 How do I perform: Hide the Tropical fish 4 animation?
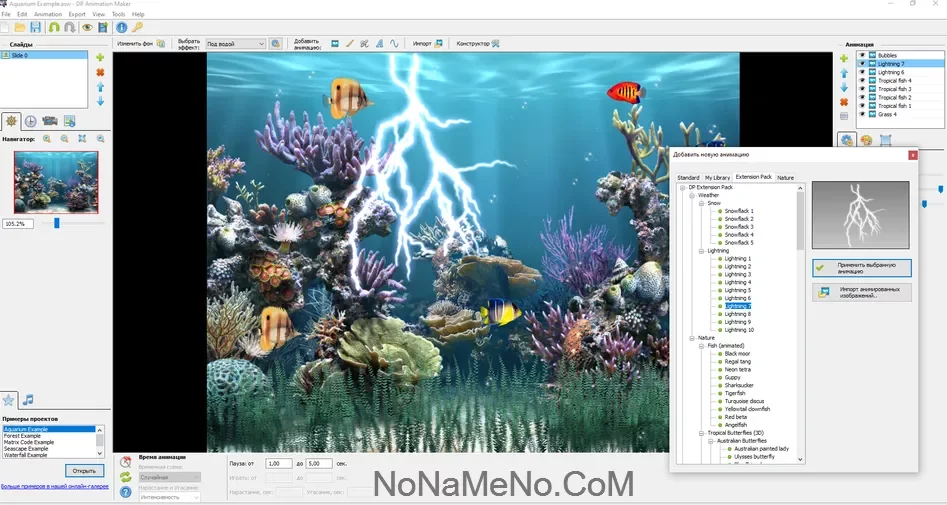(862, 80)
